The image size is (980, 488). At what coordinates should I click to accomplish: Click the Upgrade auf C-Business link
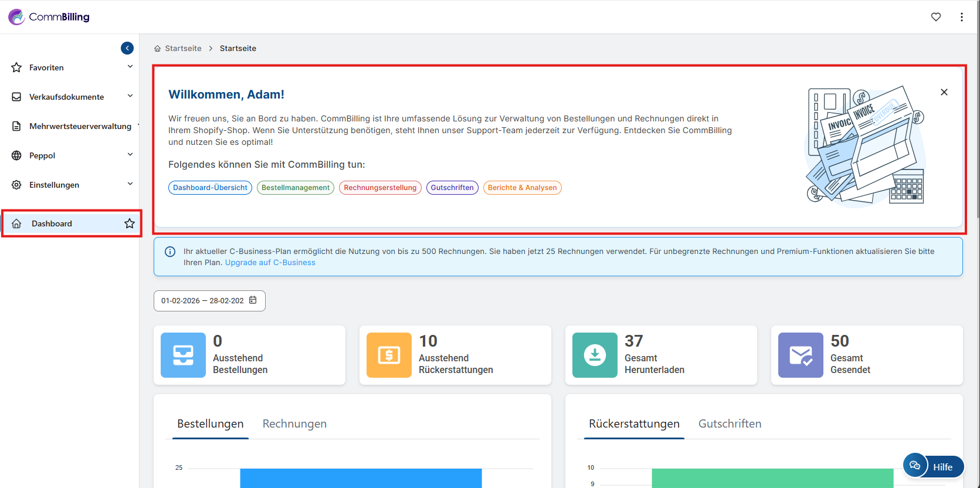coord(270,263)
